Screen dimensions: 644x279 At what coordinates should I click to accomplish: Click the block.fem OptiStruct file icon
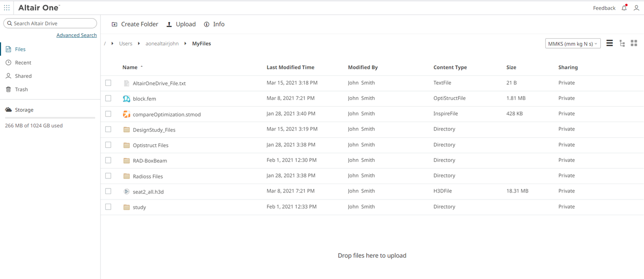[126, 99]
